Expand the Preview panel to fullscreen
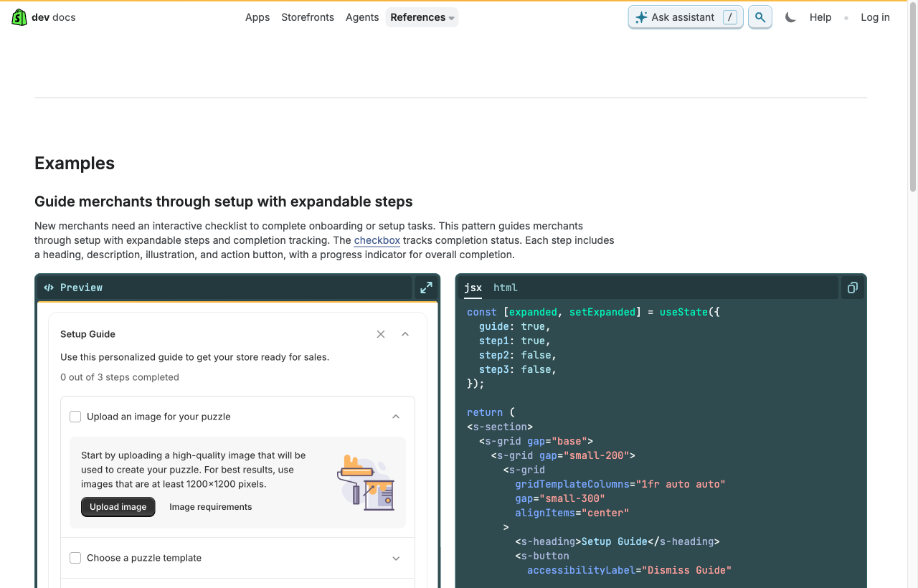The image size is (918, 588). 426,288
